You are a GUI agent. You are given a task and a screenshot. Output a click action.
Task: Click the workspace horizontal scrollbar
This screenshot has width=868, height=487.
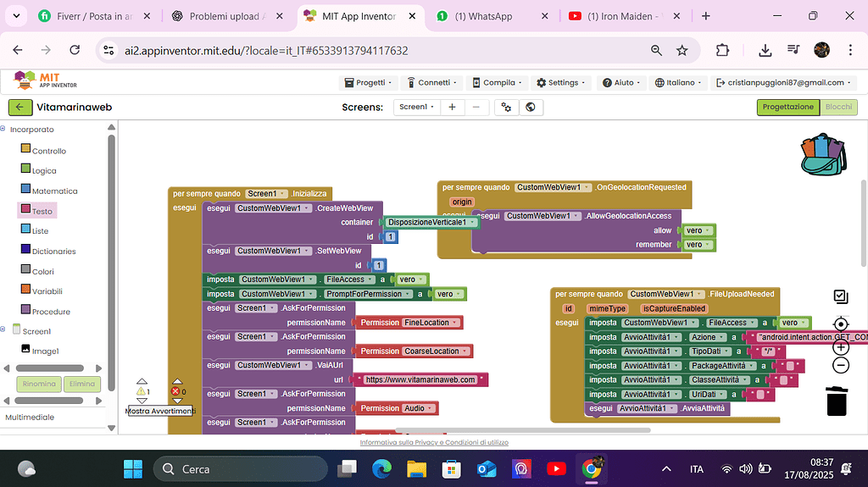click(x=523, y=430)
